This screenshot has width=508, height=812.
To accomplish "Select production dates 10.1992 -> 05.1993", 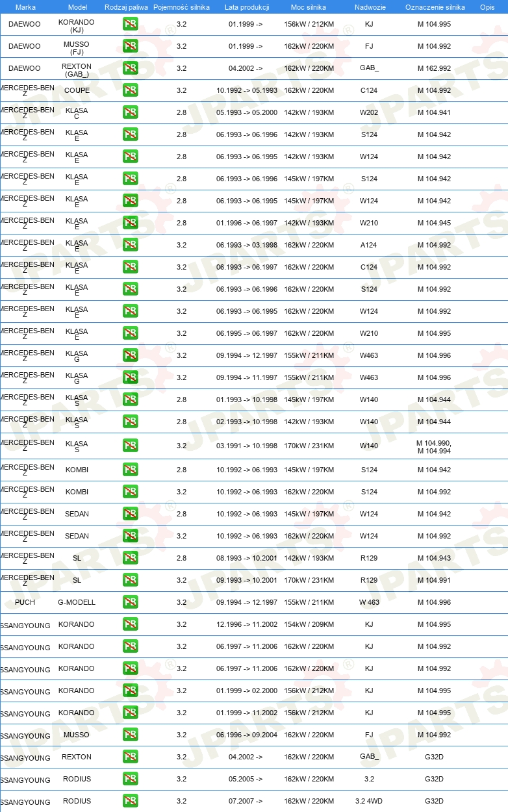I will (x=247, y=91).
